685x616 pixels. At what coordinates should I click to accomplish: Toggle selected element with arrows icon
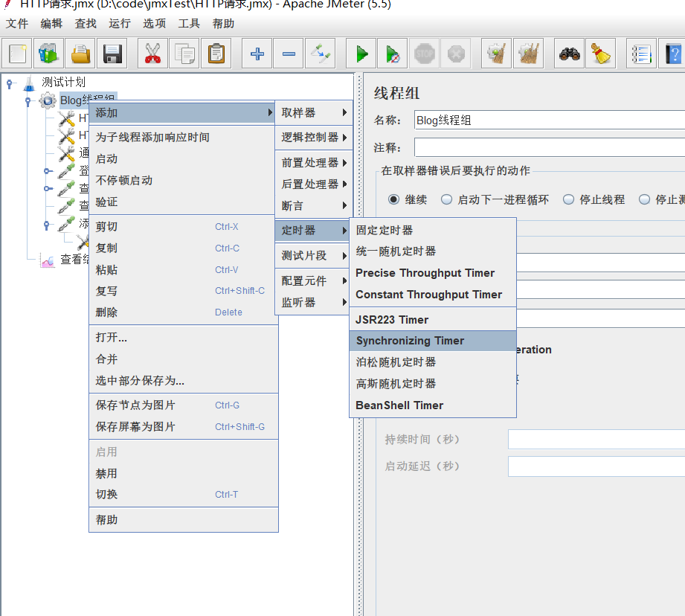coord(321,54)
